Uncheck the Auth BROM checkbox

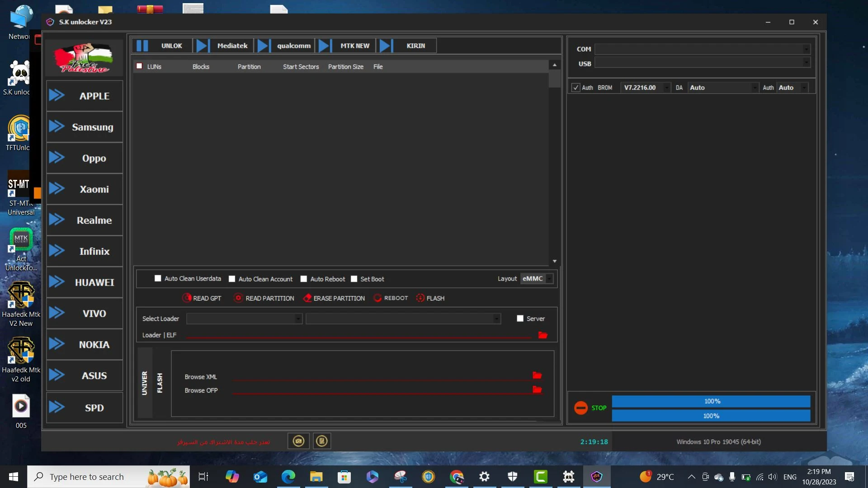pyautogui.click(x=576, y=88)
